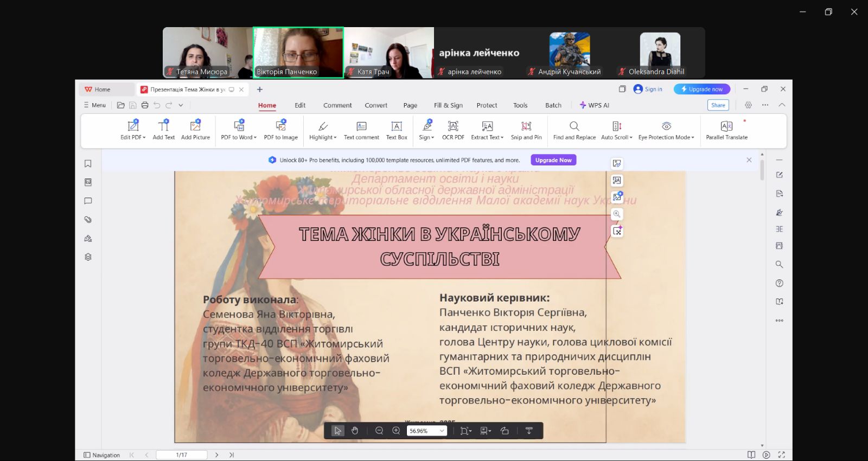Click the Add Picture icon

pos(195,130)
